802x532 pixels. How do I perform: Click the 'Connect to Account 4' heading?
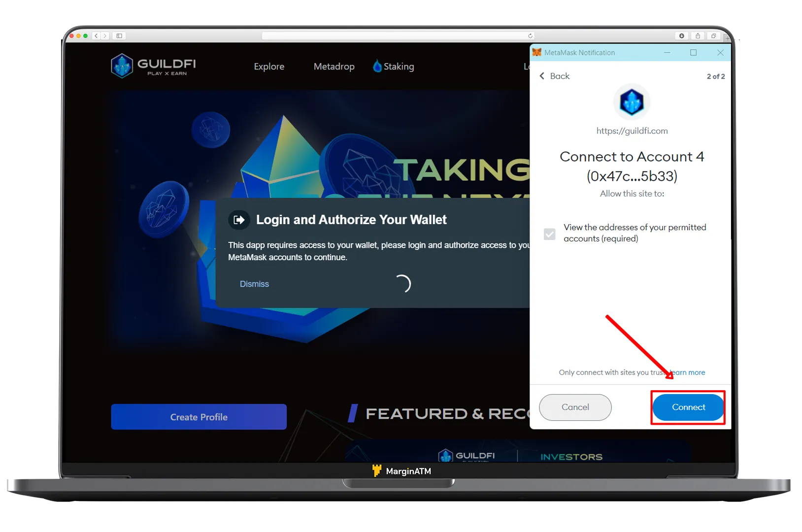click(x=632, y=157)
